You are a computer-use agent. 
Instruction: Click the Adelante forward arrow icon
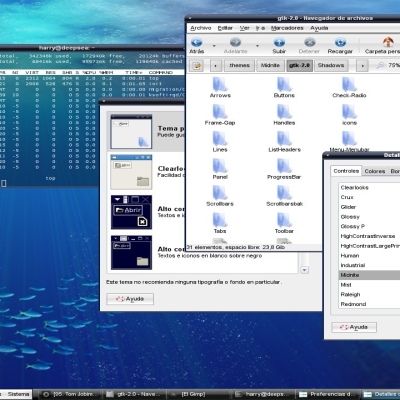point(235,42)
